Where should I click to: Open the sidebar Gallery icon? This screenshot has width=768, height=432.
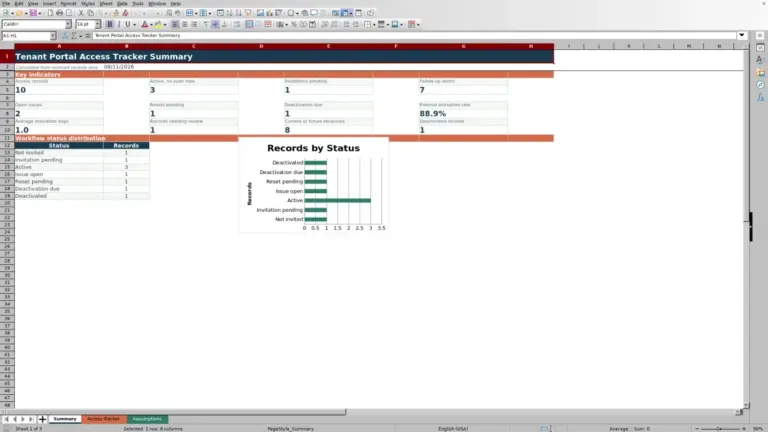[760, 72]
